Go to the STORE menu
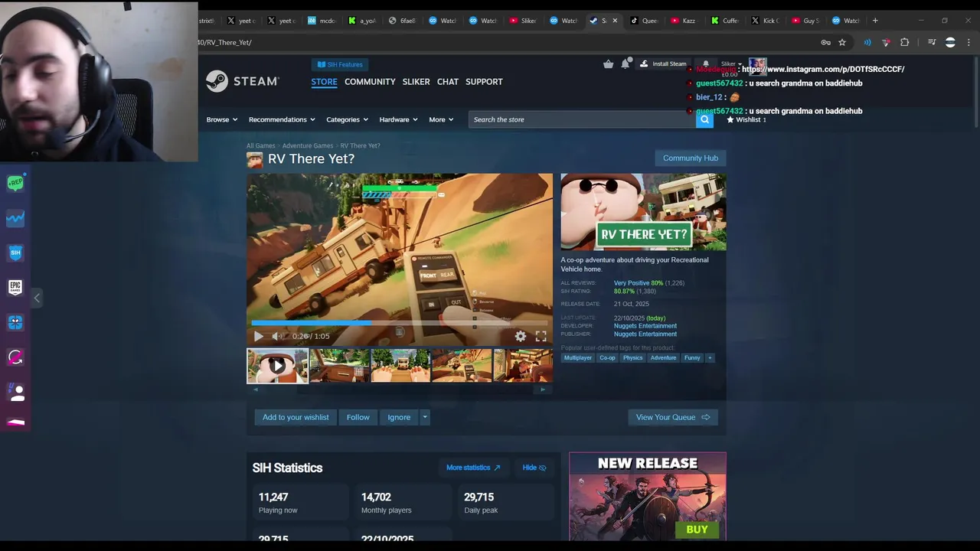The width and height of the screenshot is (980, 551). 324,82
